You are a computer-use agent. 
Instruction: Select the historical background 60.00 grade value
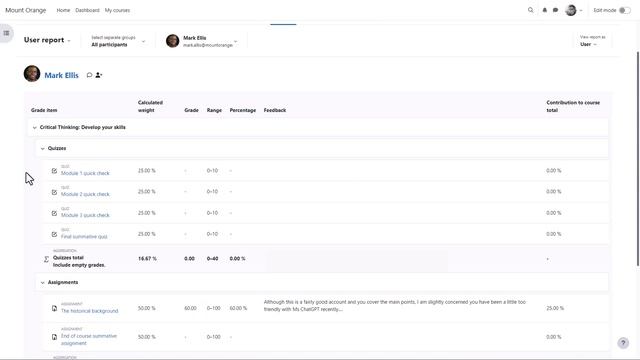(190, 308)
